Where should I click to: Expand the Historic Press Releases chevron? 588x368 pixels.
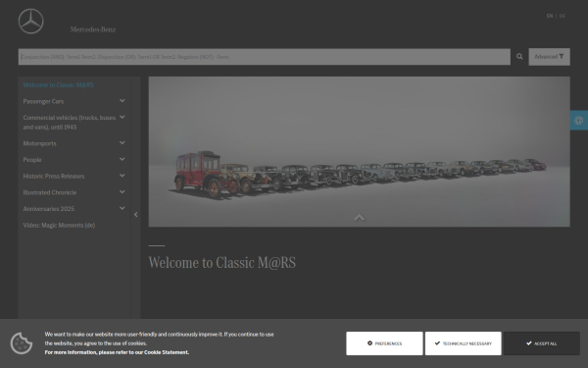click(x=122, y=176)
